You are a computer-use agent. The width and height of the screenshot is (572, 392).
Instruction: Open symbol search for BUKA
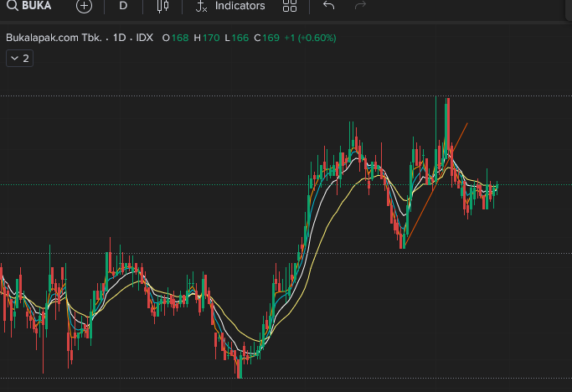click(x=29, y=6)
